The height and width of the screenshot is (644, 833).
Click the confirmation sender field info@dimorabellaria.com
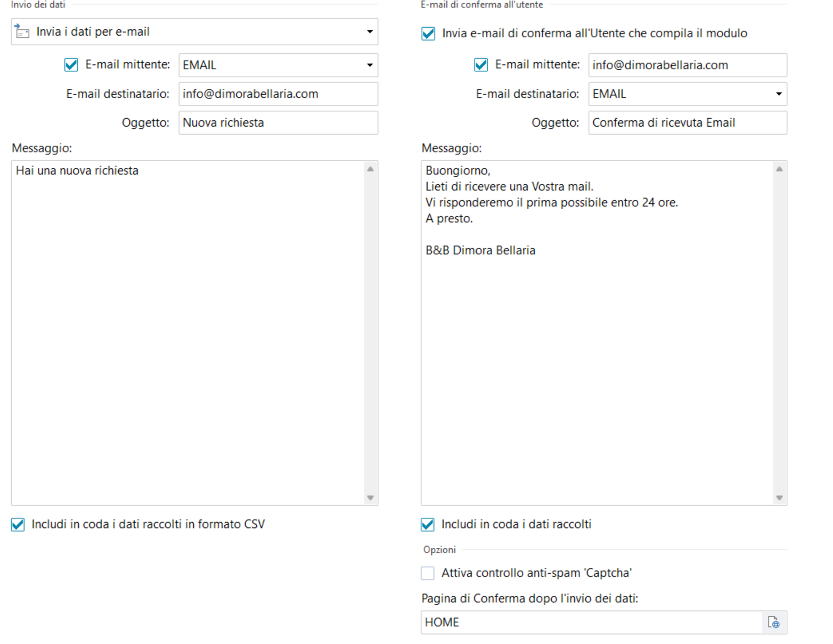pos(688,65)
